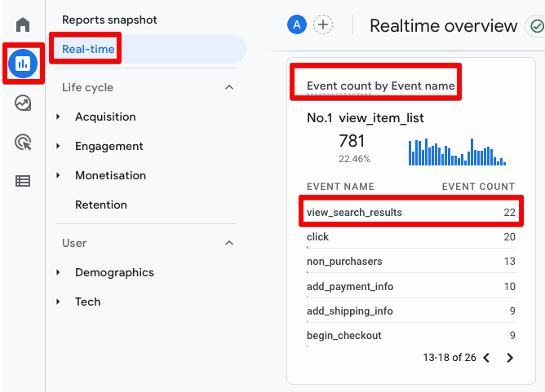Click the Reports bar chart icon
The width and height of the screenshot is (545, 392).
click(x=23, y=64)
